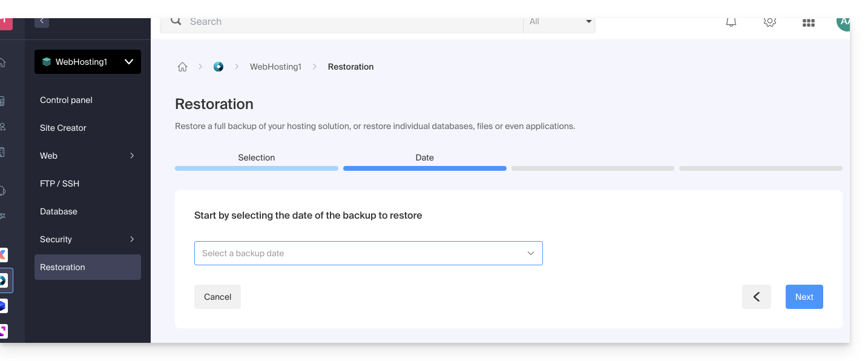Open settings via the gear icon

[769, 22]
